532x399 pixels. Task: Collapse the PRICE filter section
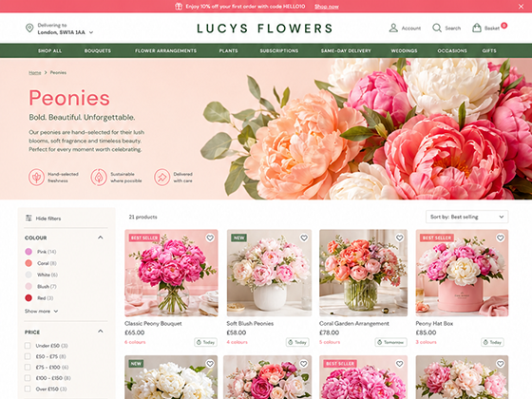pyautogui.click(x=100, y=332)
